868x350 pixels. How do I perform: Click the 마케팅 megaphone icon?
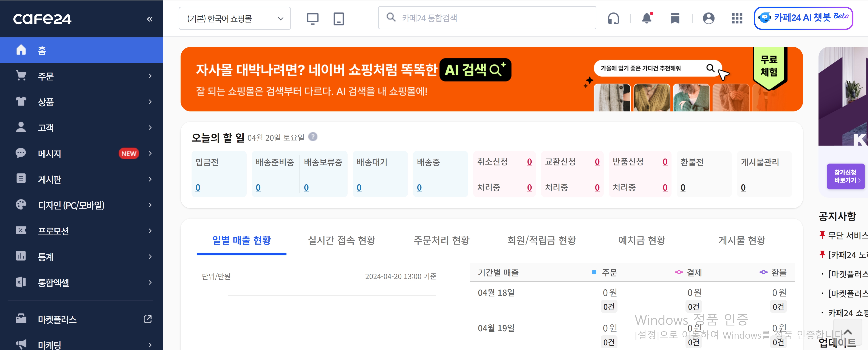tap(21, 344)
